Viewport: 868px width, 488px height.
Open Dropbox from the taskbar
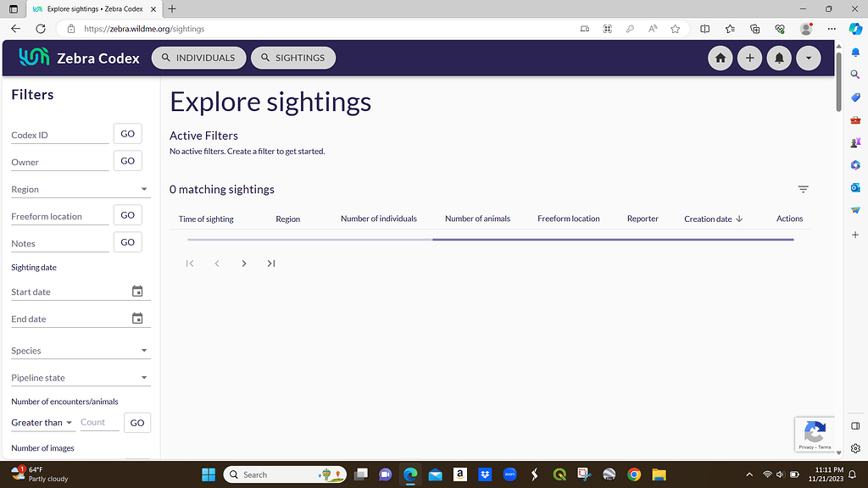(485, 474)
